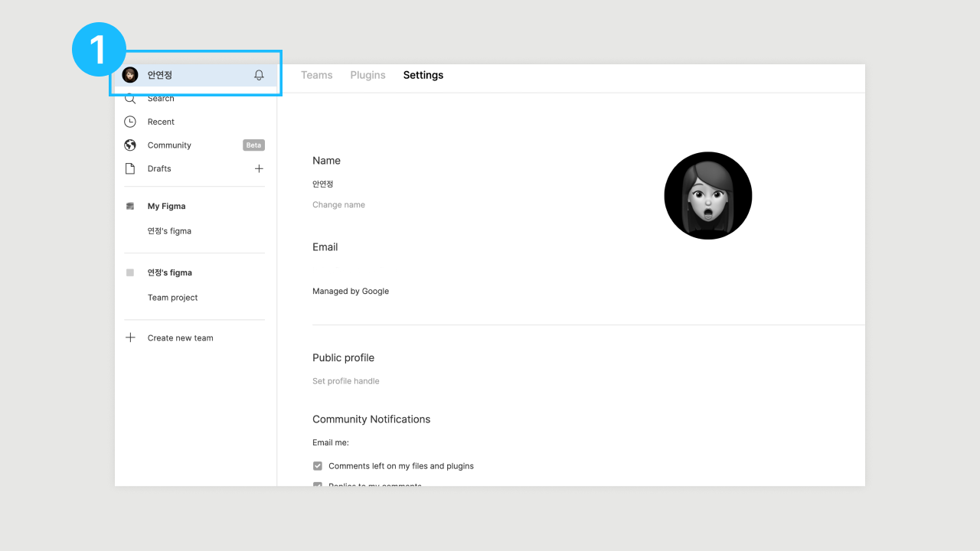Click Change name link

[338, 205]
